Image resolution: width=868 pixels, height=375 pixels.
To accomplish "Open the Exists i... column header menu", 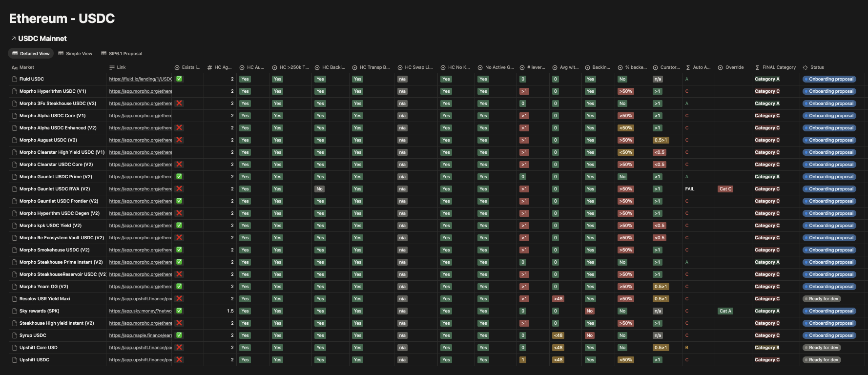I will 187,67.
